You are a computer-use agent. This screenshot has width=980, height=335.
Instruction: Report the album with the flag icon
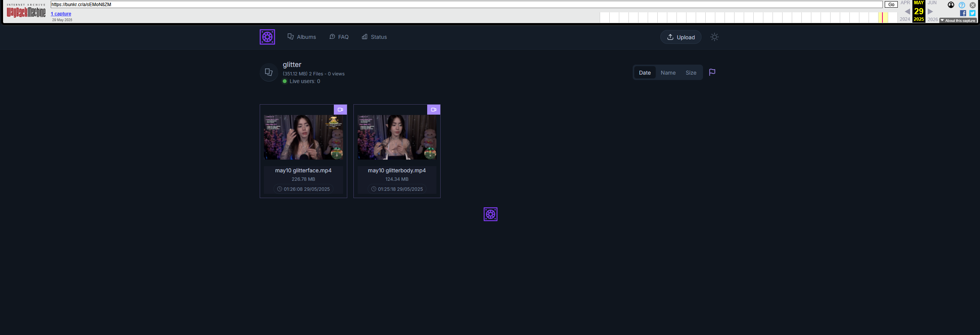pos(712,72)
